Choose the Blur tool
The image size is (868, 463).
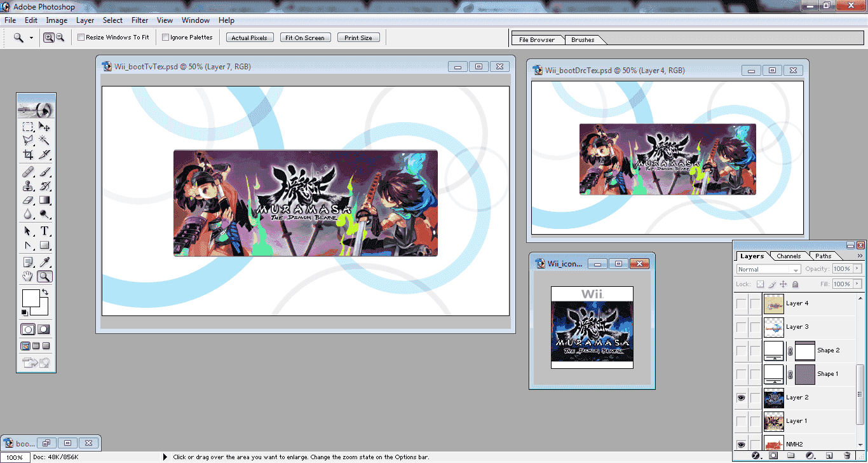pyautogui.click(x=28, y=214)
